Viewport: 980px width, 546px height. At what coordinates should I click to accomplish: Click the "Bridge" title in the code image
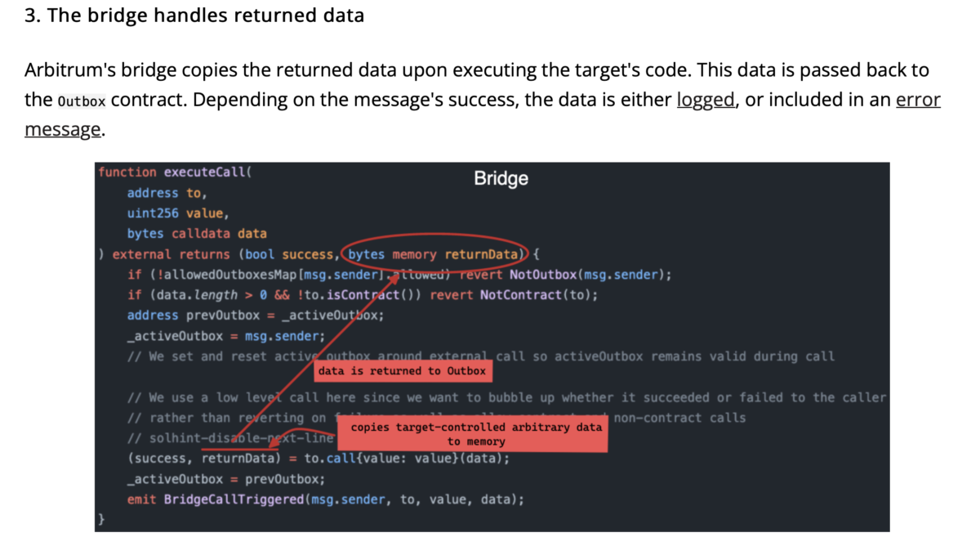click(501, 178)
